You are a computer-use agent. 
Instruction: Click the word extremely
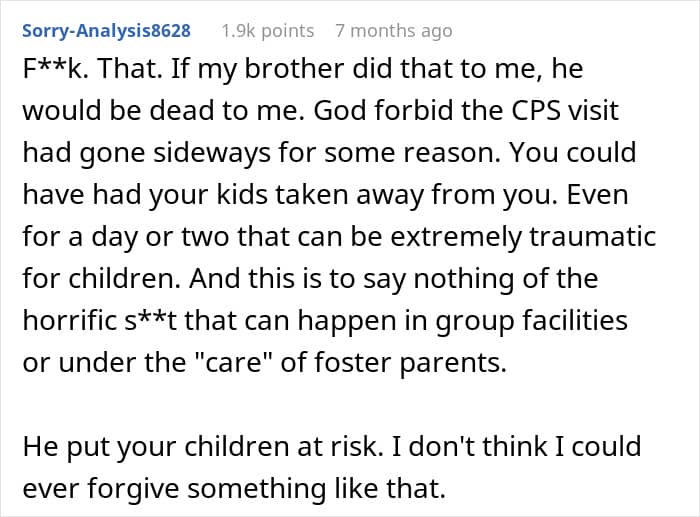click(x=455, y=237)
